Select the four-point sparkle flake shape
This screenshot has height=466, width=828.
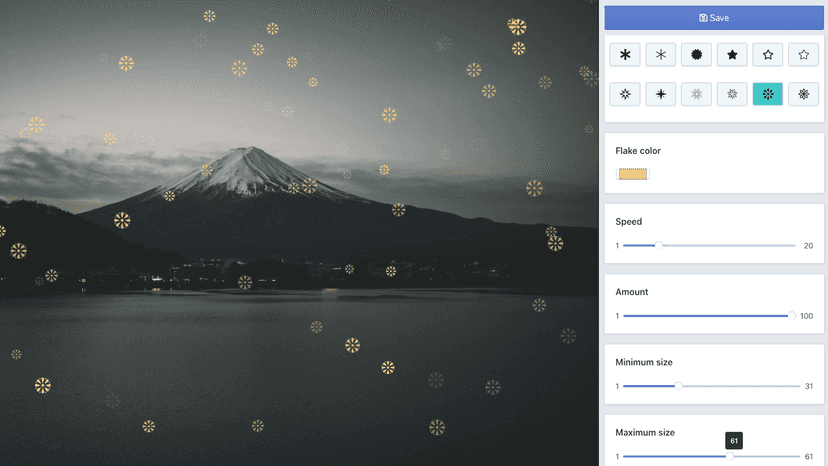pyautogui.click(x=661, y=94)
